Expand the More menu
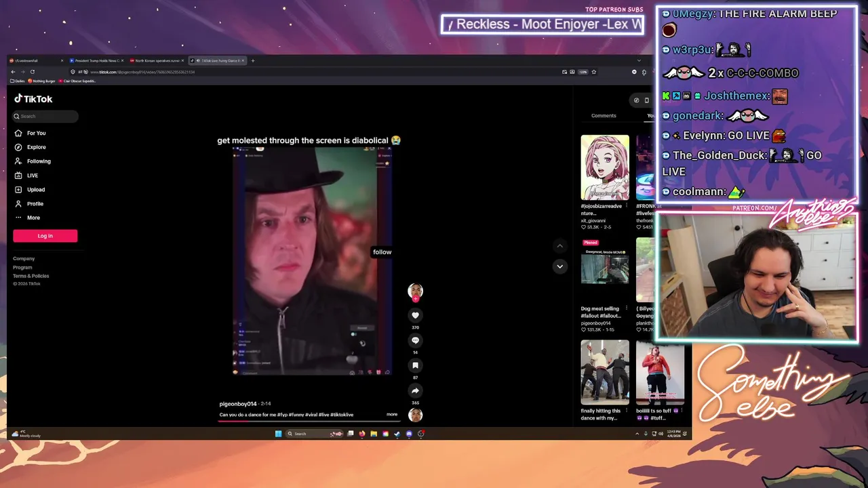The width and height of the screenshot is (868, 488). tap(28, 218)
